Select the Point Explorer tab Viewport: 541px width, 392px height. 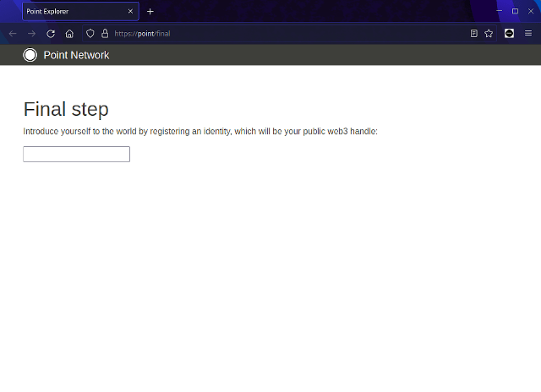72,12
